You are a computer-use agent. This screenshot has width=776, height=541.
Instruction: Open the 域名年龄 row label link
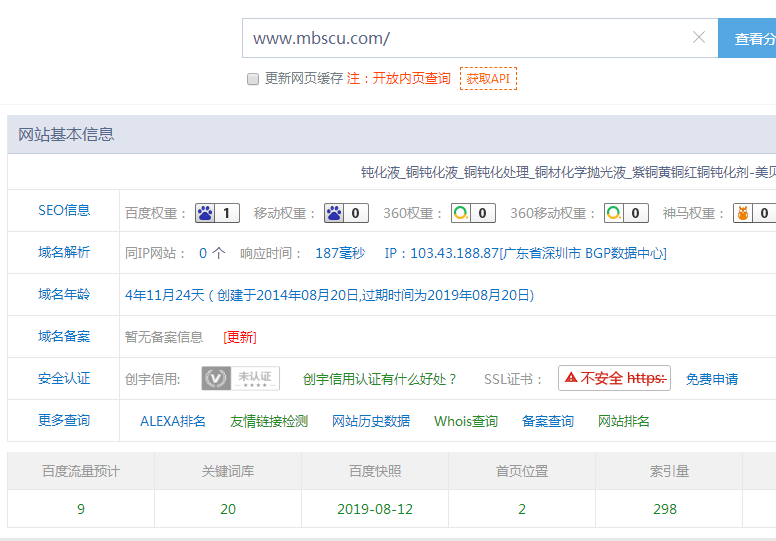(x=64, y=295)
